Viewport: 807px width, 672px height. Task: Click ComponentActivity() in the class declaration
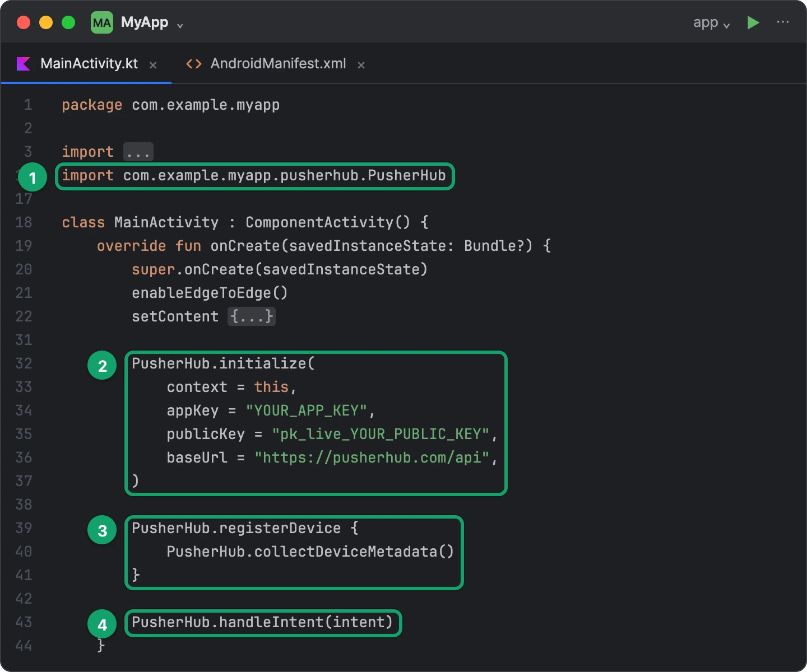tap(328, 222)
